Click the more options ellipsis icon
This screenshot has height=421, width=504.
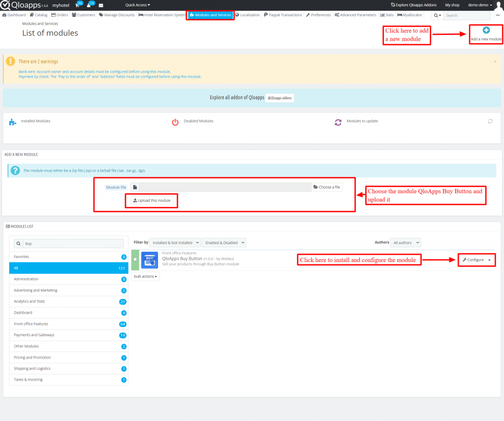tap(498, 15)
